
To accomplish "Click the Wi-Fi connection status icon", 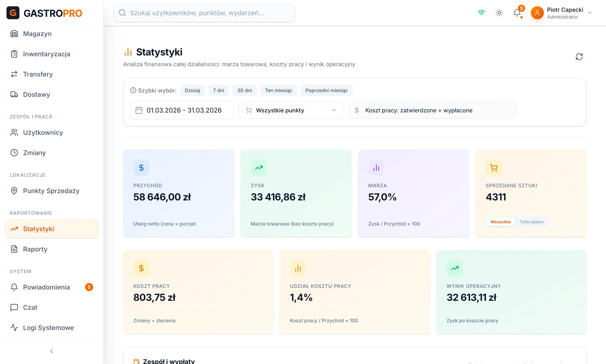I will point(481,13).
